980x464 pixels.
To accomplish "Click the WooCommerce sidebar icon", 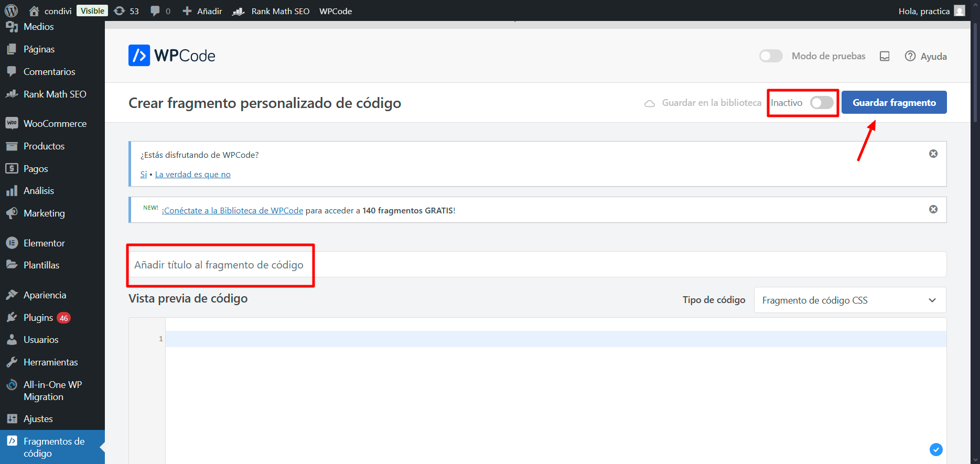I will point(12,123).
